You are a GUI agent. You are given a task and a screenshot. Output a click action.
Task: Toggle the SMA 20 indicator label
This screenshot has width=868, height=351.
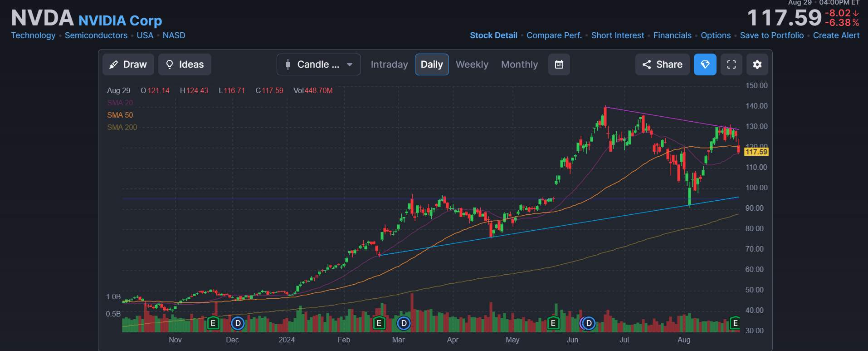pos(120,103)
